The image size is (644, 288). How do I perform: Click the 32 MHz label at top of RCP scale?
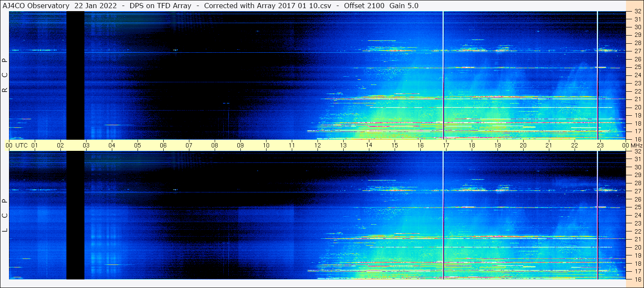coord(637,11)
